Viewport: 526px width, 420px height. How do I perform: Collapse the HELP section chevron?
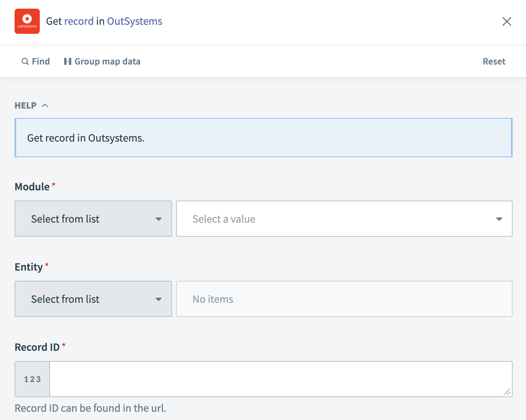click(45, 105)
